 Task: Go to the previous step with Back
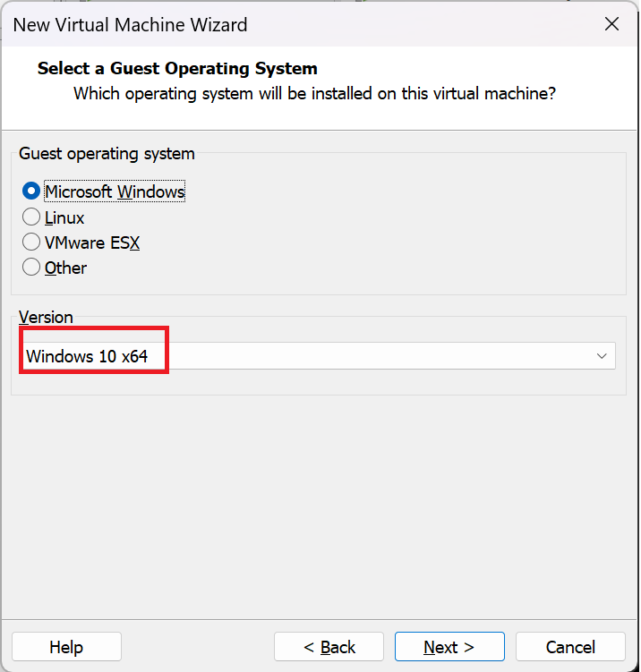click(329, 647)
